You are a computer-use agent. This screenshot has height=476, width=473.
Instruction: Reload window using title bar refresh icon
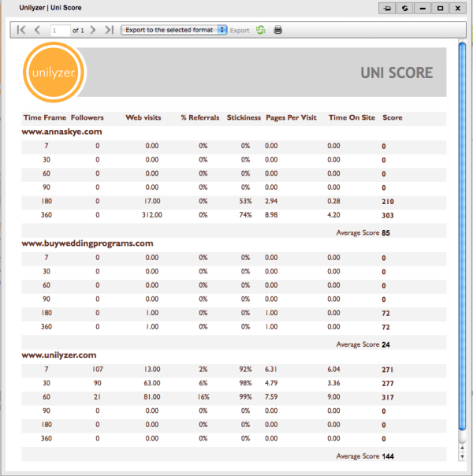pyautogui.click(x=404, y=8)
